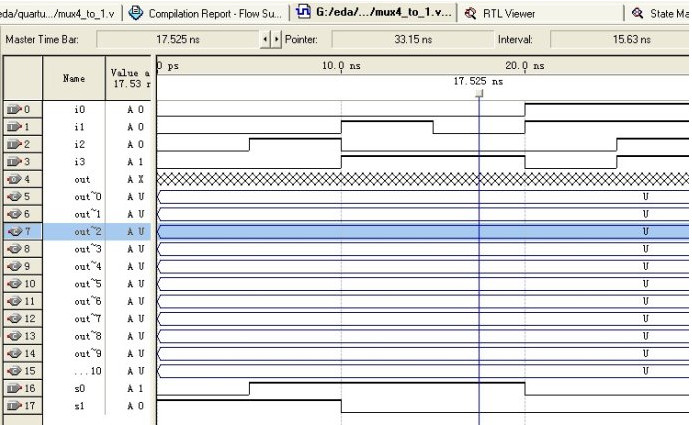Click the State Machine viewer tab icon
The image size is (692, 425).
tap(637, 14)
